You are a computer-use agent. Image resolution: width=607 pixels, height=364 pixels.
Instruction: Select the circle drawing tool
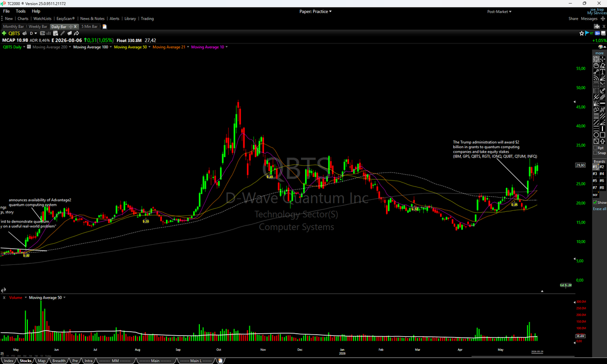596,135
